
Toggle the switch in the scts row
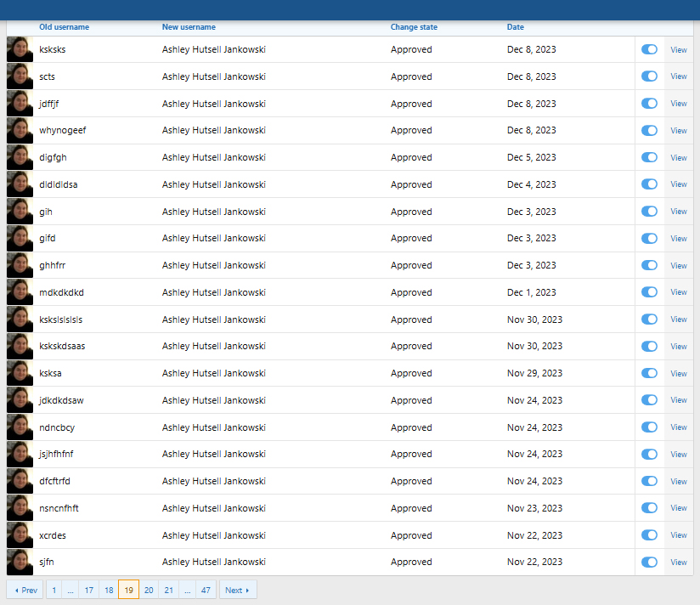pyautogui.click(x=649, y=76)
